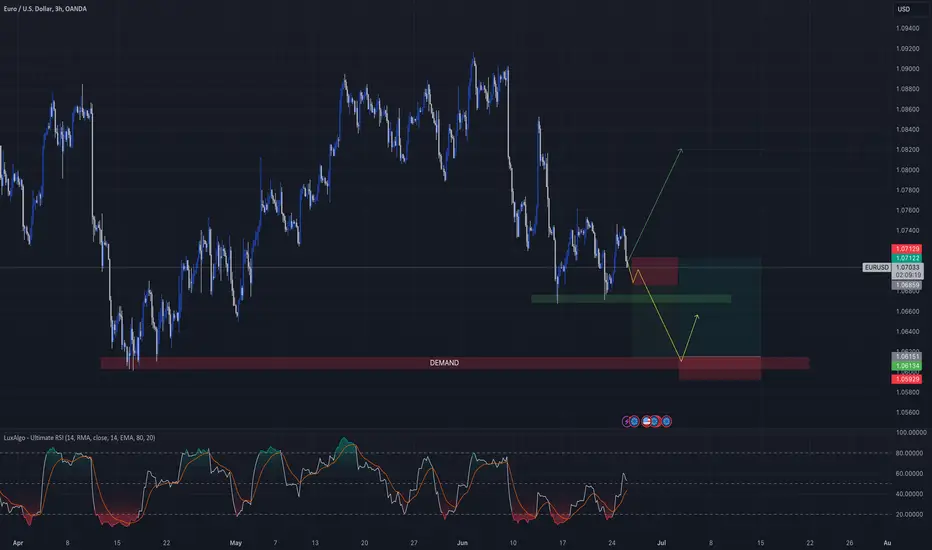Select the LuxAlgo Ultimate RSI indicator legend
The width and height of the screenshot is (932, 550).
80,438
